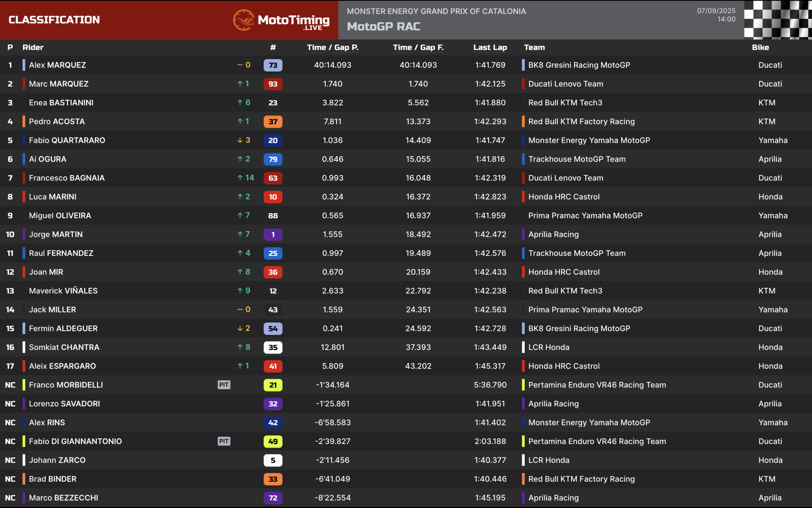Click the number 20 rider badge
The width and height of the screenshot is (812, 508).
click(273, 140)
